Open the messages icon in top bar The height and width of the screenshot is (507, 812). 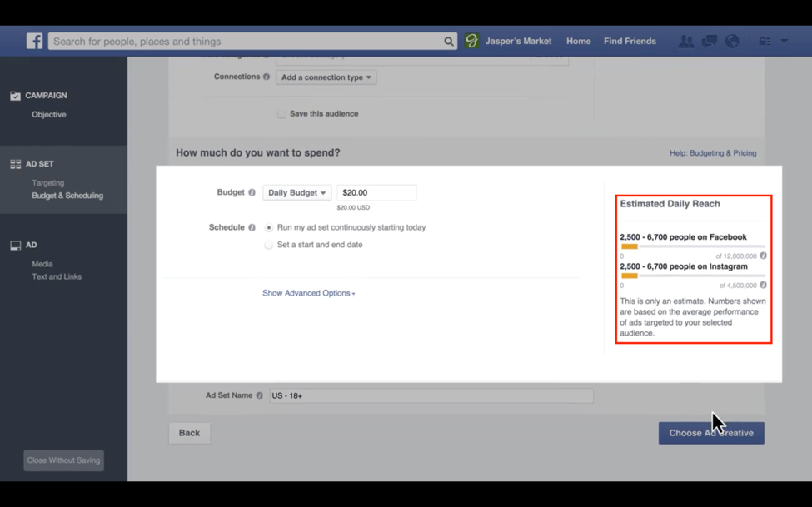coord(709,42)
